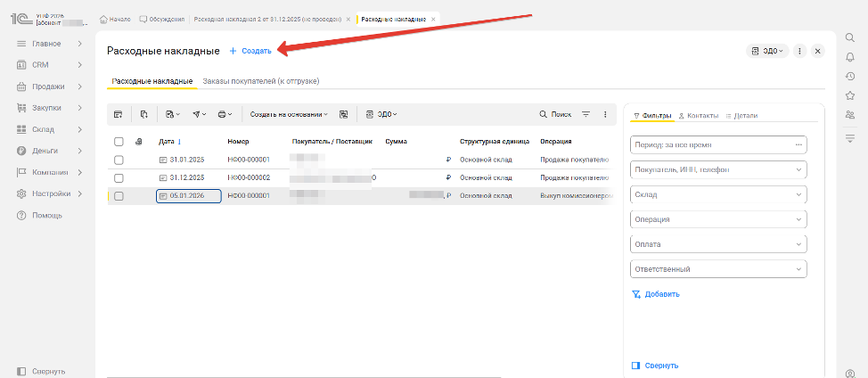Click the Добавить filter link
This screenshot has height=378, width=868.
(656, 294)
